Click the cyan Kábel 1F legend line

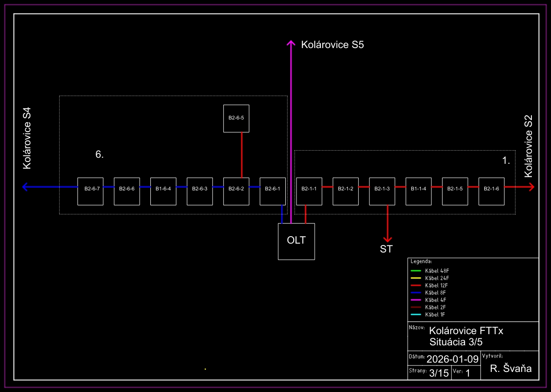click(x=415, y=315)
